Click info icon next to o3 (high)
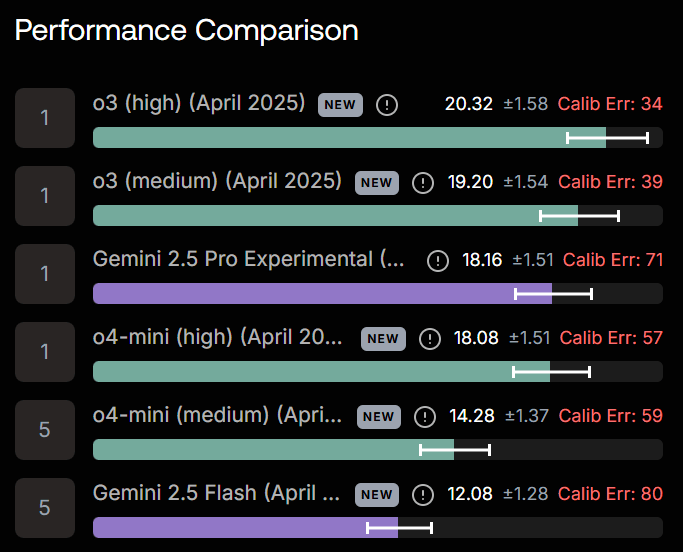 click(x=387, y=105)
